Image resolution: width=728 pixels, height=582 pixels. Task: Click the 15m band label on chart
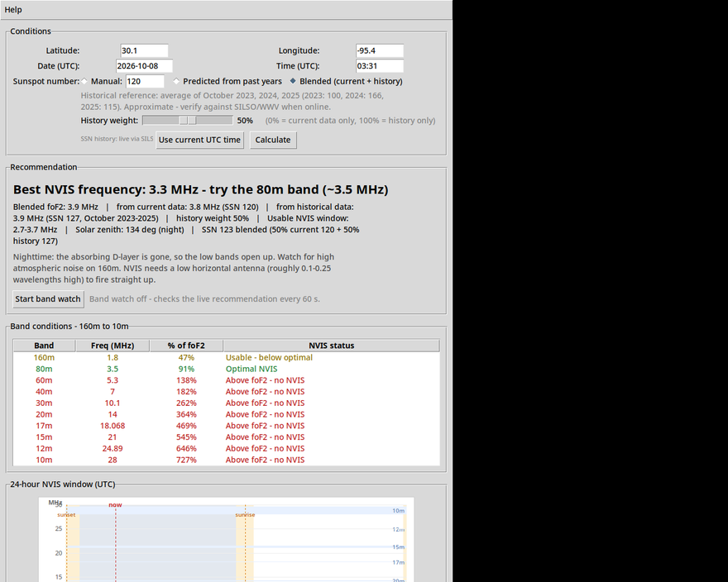click(399, 546)
